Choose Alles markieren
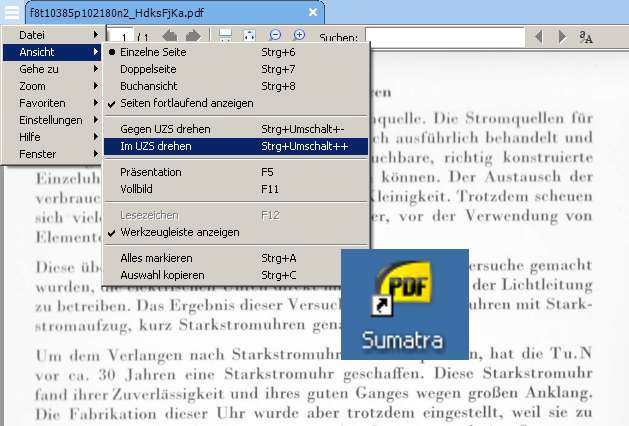 pyautogui.click(x=236, y=258)
